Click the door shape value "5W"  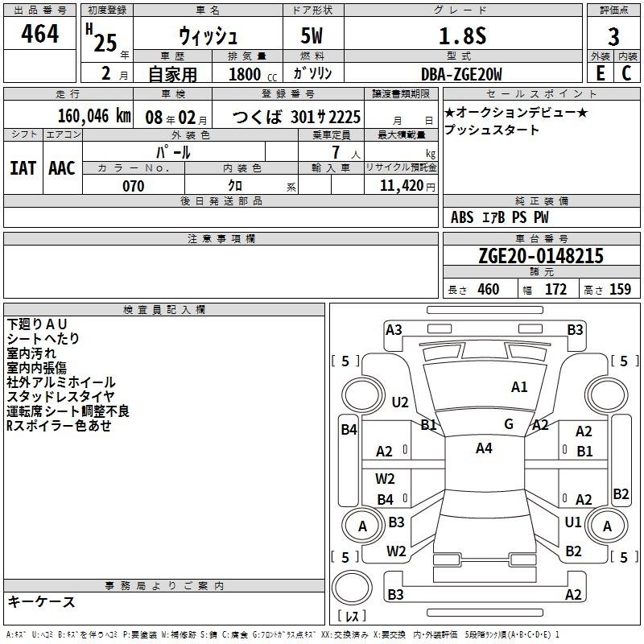coord(312,35)
